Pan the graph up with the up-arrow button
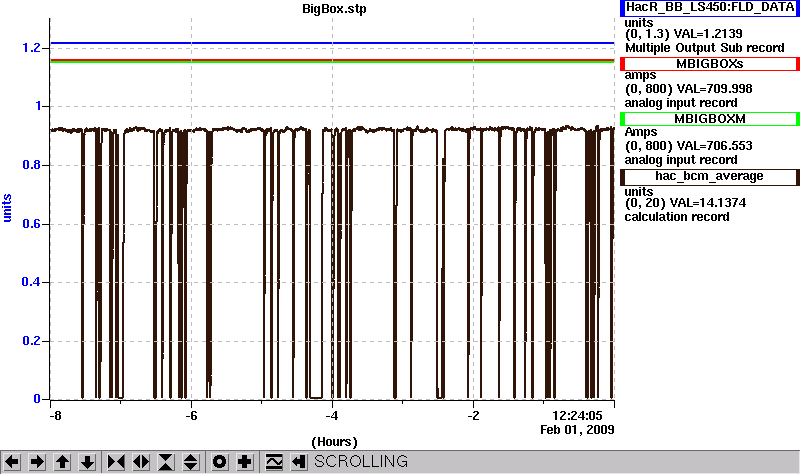Screen dimensions: 800x474 pyautogui.click(x=62, y=462)
